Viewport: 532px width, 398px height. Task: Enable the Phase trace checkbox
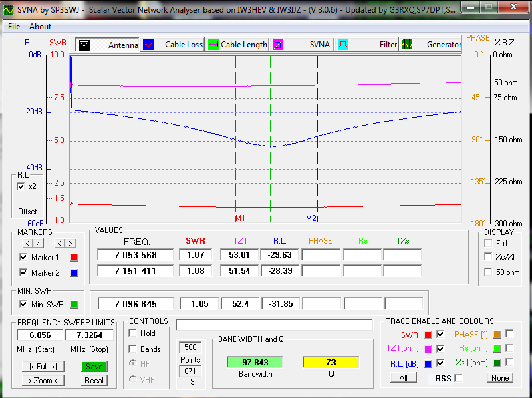pos(509,334)
